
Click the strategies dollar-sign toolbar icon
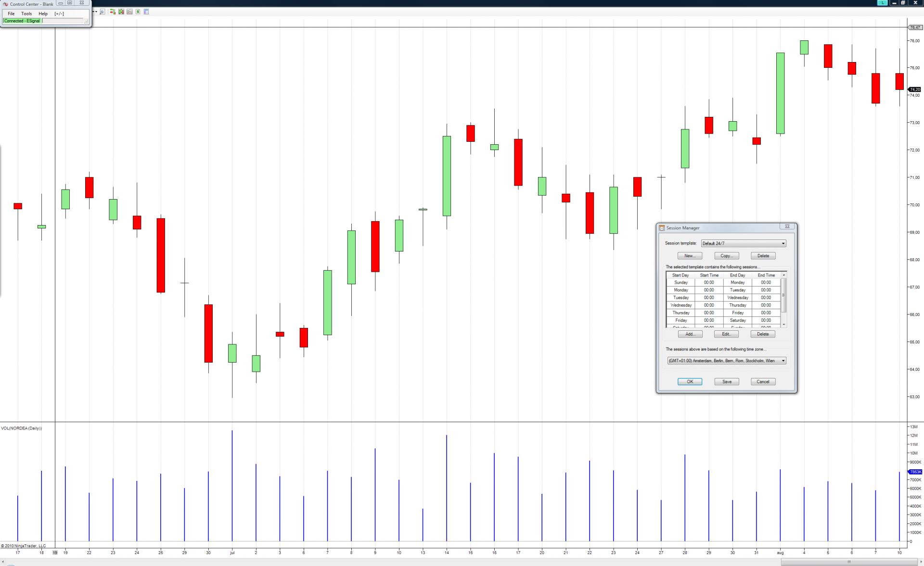138,12
